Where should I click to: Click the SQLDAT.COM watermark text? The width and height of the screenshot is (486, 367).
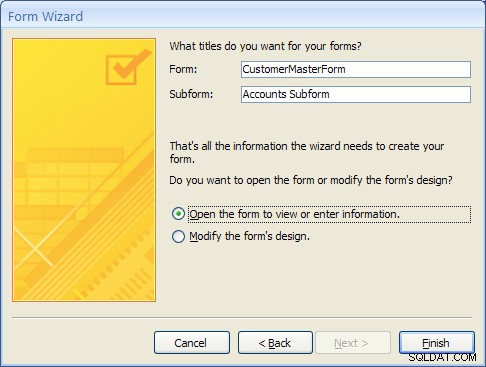(x=442, y=358)
